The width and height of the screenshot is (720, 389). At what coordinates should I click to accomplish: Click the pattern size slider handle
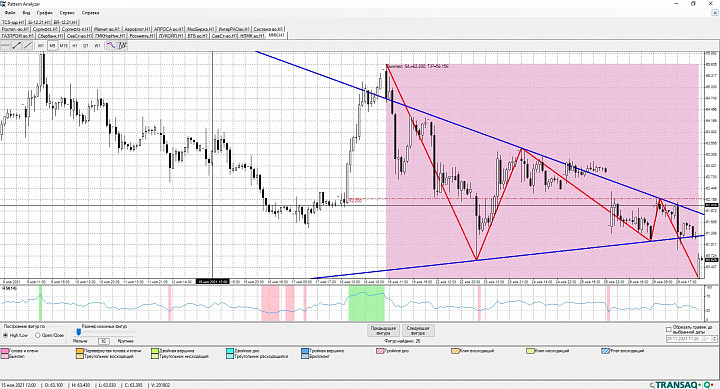coord(79,332)
